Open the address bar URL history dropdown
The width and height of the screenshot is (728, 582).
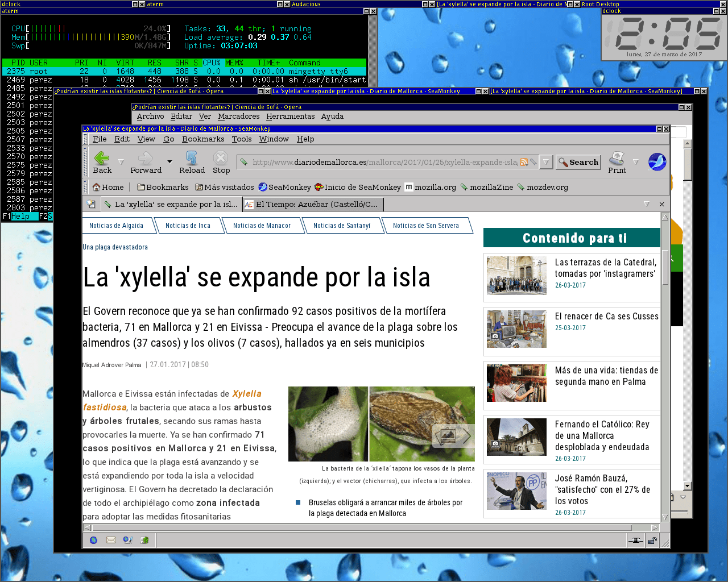(x=546, y=162)
